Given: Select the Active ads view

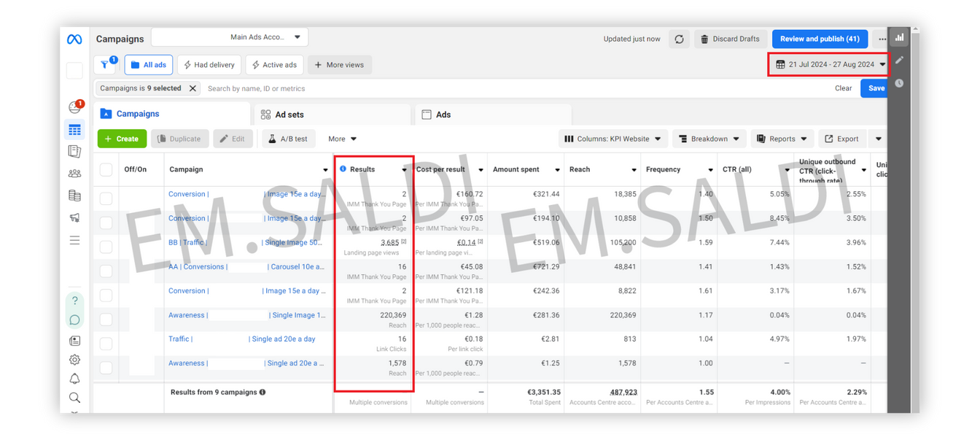Looking at the screenshot, I should (x=274, y=65).
